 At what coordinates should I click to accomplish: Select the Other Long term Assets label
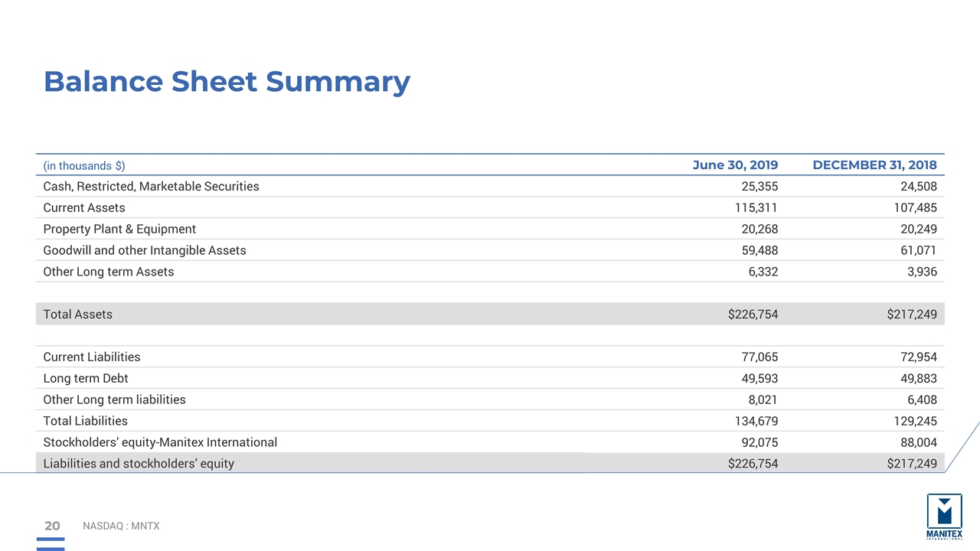click(x=109, y=272)
